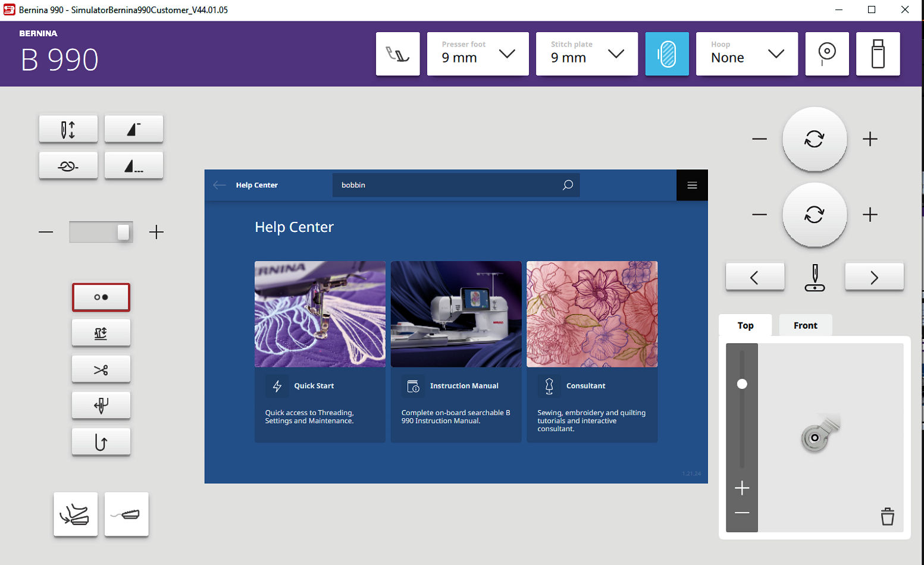Click the pattern end button

point(134,129)
